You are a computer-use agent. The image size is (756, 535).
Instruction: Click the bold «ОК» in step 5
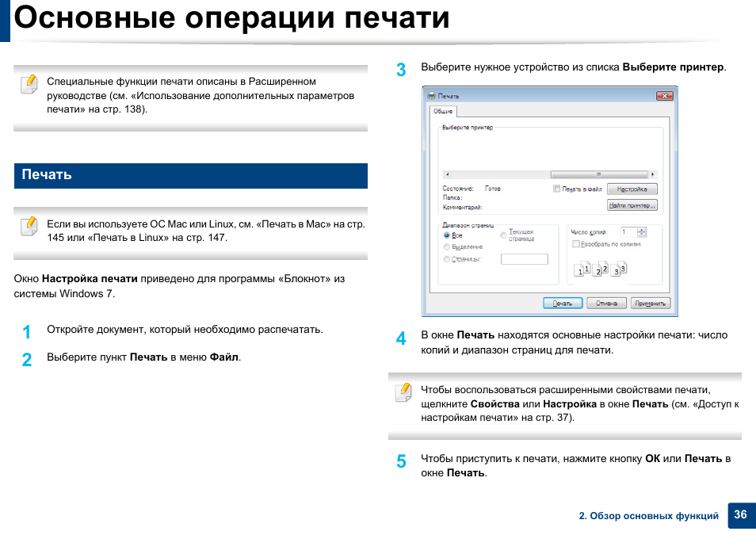(x=652, y=458)
